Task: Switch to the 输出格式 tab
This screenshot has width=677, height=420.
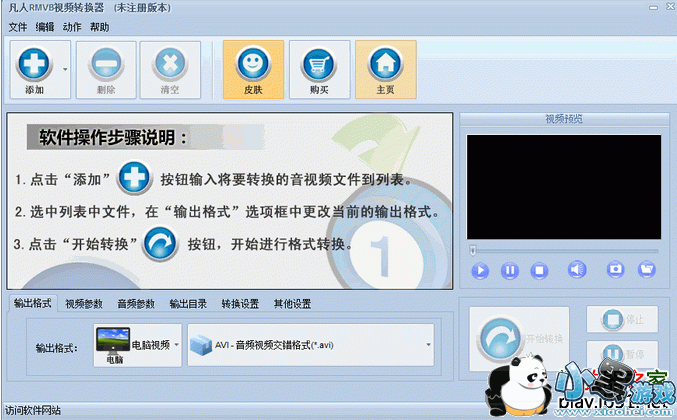Action: point(32,303)
